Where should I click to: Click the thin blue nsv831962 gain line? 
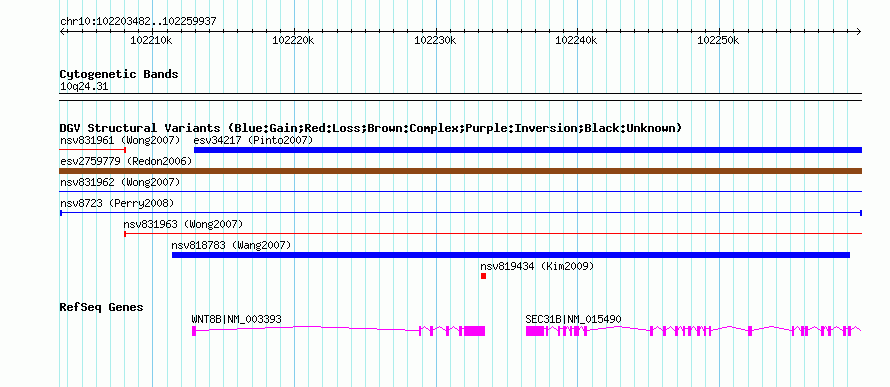point(461,192)
